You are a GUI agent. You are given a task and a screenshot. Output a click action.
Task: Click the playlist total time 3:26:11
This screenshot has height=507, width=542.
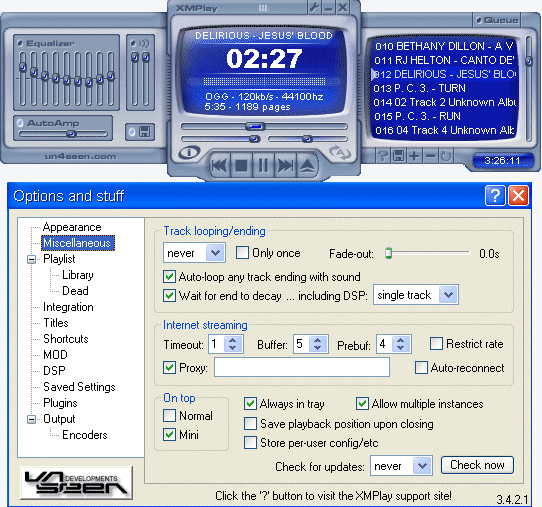click(502, 161)
